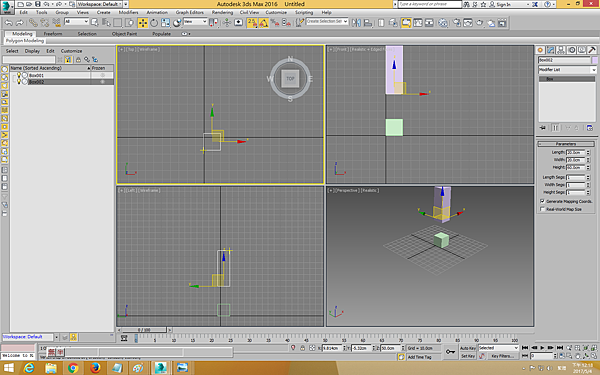Switch to the Modify command panel tab
The image size is (600, 375).
[551, 50]
